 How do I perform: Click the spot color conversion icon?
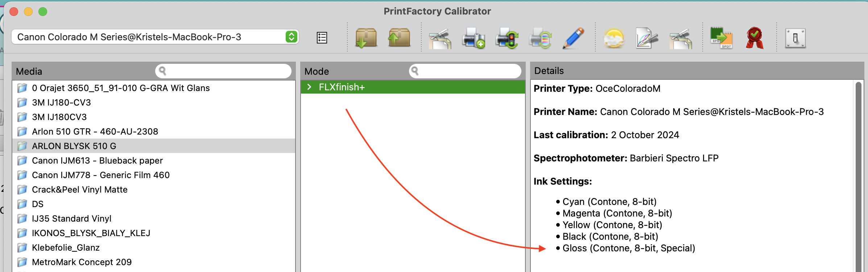(x=721, y=38)
